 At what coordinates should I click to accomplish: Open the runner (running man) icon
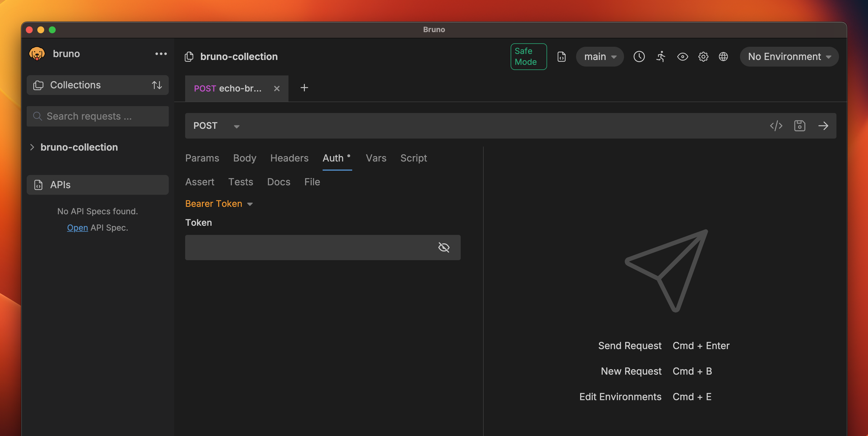tap(661, 57)
